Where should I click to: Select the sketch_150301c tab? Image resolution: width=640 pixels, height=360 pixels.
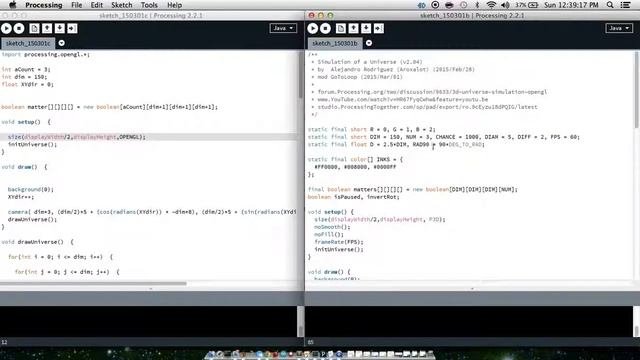click(28, 43)
